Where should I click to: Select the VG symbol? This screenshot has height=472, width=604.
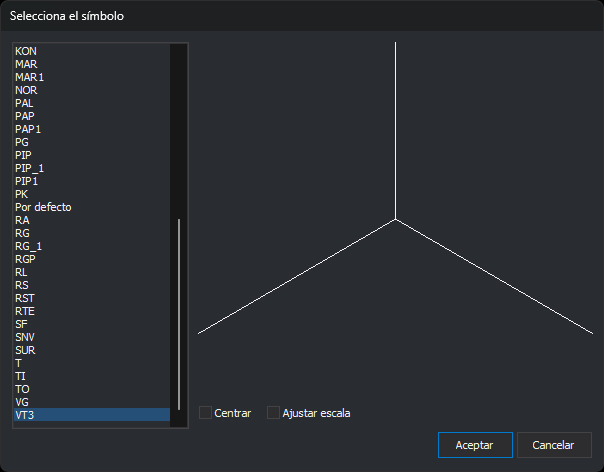[x=92, y=402]
